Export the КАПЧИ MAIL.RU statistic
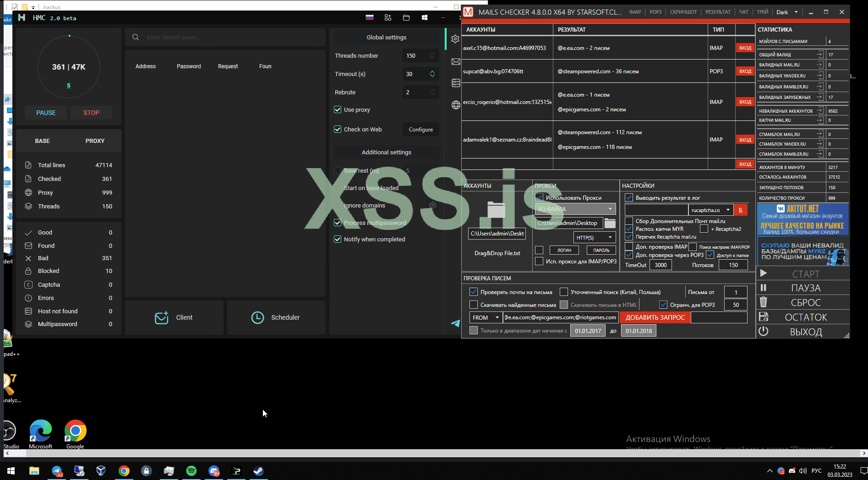Screen dimensions: 868x480 click(x=820, y=120)
